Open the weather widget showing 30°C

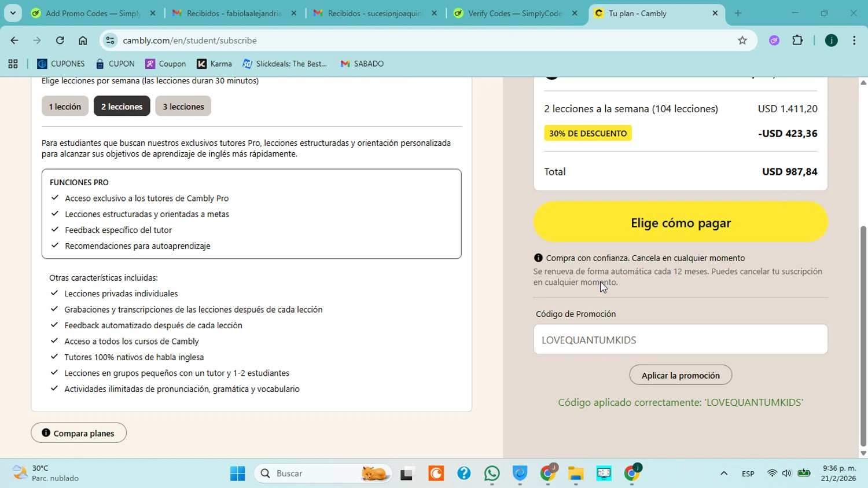tap(46, 474)
